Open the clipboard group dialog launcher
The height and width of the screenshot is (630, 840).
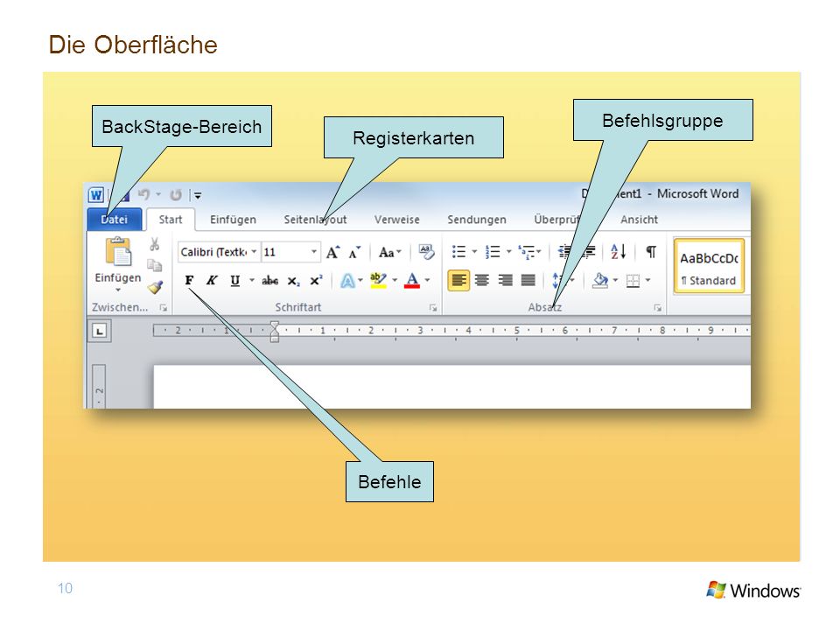[164, 308]
